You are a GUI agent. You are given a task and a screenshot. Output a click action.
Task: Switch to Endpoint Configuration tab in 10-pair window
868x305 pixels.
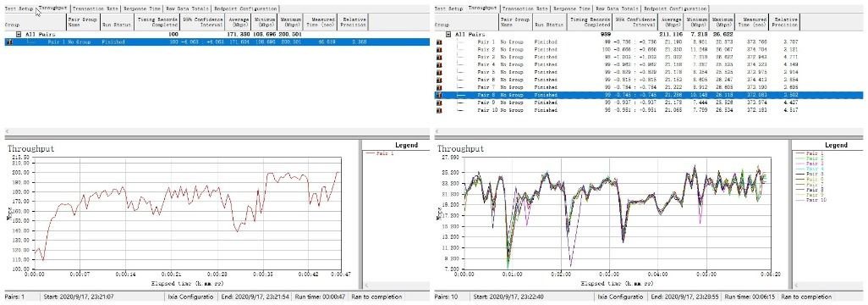click(675, 8)
